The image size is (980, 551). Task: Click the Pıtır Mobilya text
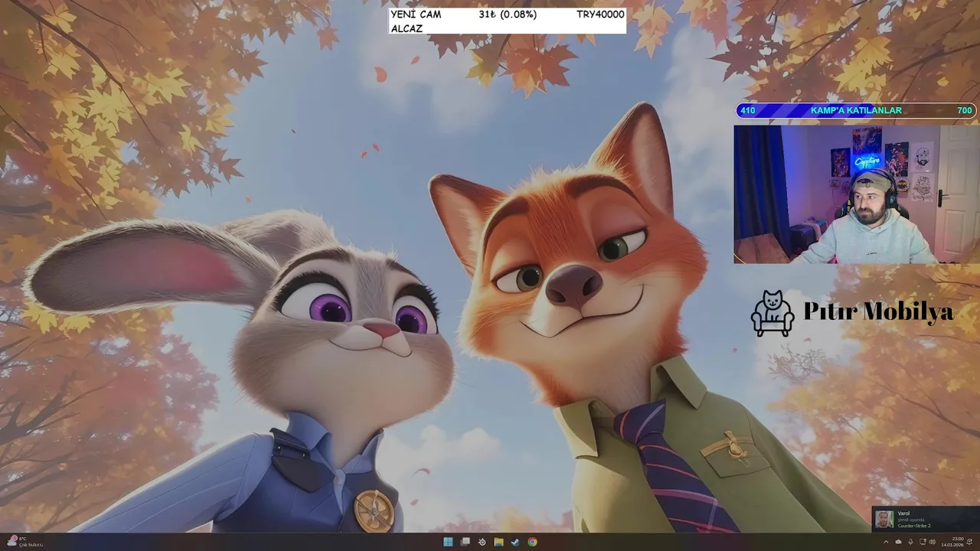(x=878, y=311)
